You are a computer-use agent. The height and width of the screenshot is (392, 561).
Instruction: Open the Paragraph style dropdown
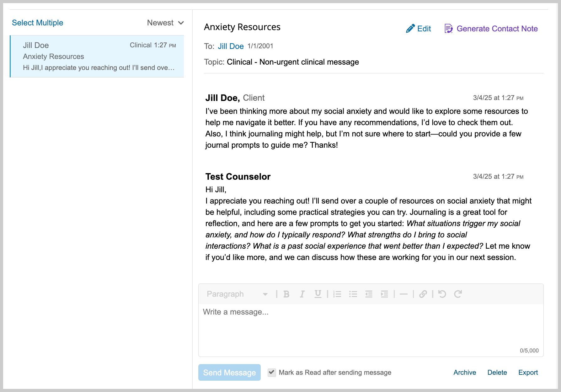tap(237, 294)
